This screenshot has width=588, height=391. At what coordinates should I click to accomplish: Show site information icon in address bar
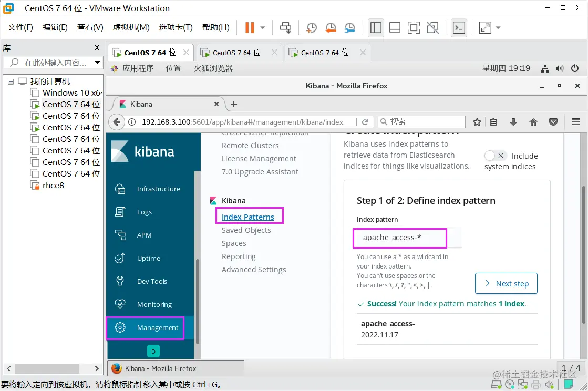click(x=131, y=122)
